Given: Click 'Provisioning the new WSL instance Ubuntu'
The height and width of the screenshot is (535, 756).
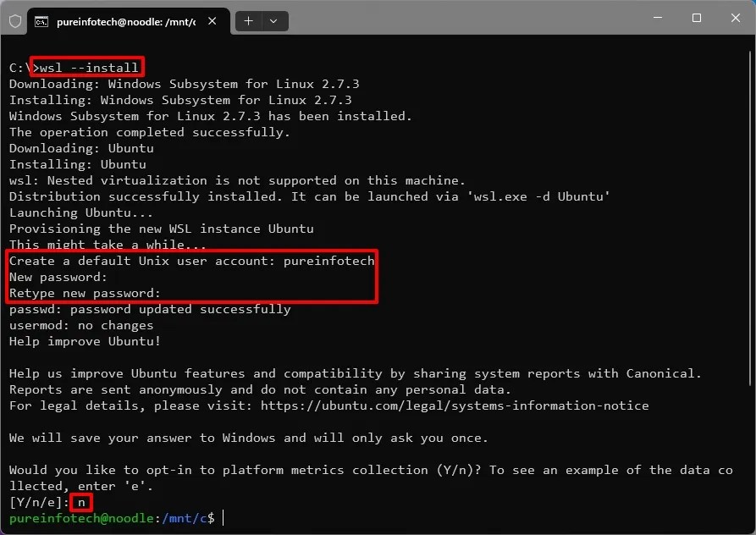Looking at the screenshot, I should tap(162, 229).
